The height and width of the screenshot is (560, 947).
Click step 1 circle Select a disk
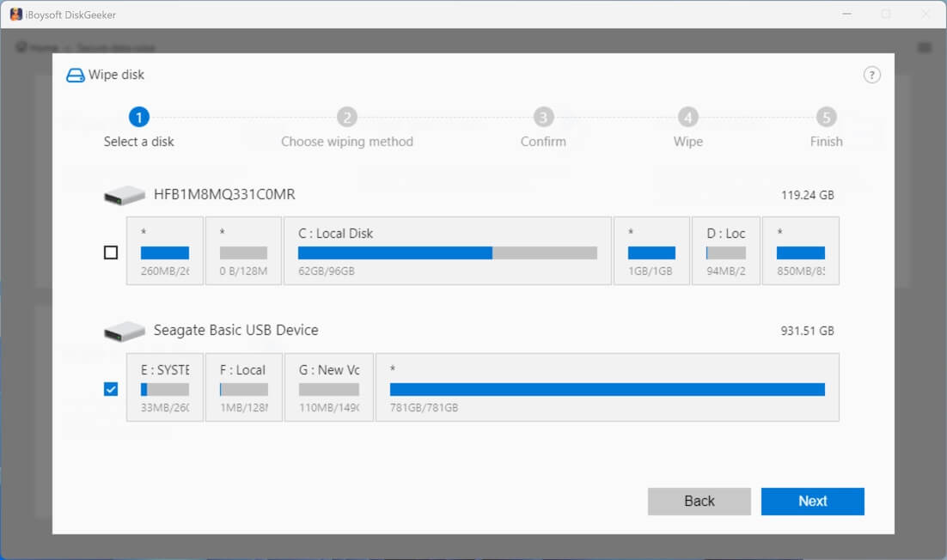(x=139, y=117)
